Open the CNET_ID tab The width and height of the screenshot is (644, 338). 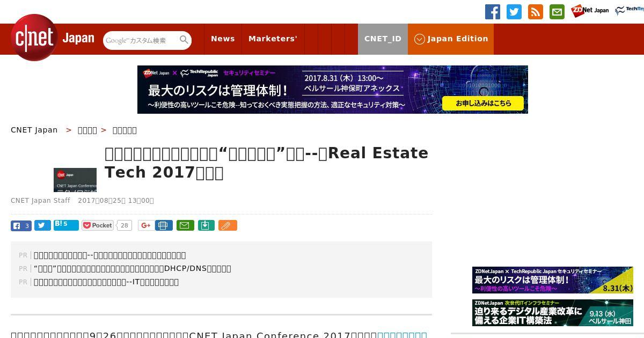pyautogui.click(x=383, y=39)
